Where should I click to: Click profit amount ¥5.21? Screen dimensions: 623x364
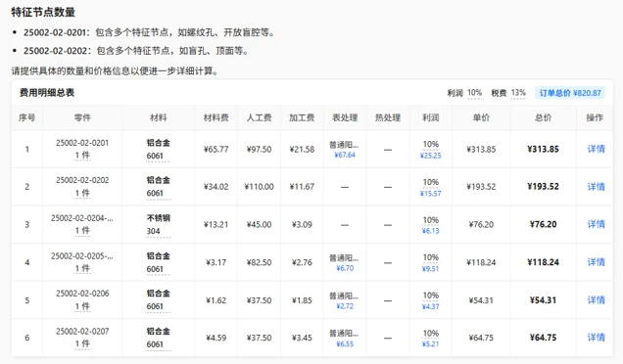431,344
